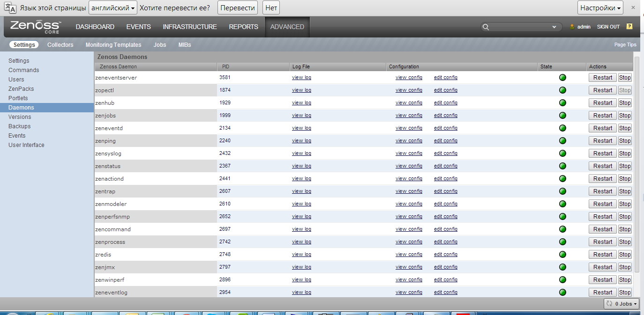Click the Zenoss Core logo
Screen dimensions: 644x315
(35, 27)
